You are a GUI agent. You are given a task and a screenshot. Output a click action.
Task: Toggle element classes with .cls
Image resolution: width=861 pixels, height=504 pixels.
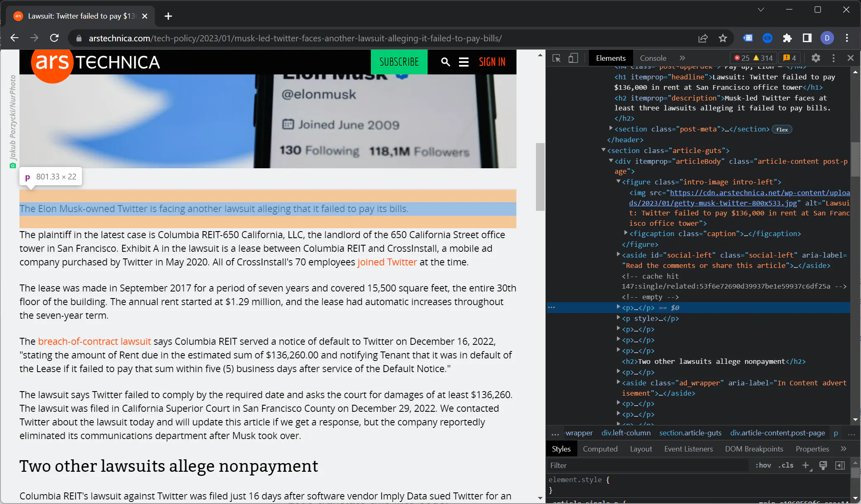click(786, 465)
